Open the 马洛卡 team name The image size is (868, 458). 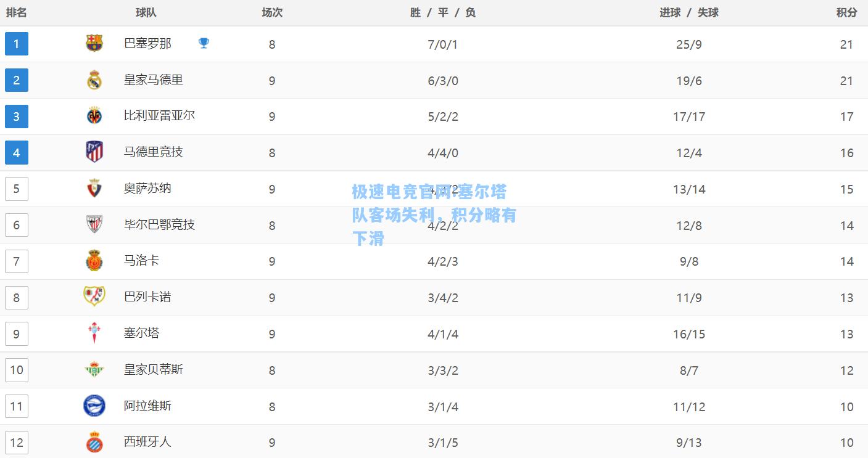click(142, 260)
